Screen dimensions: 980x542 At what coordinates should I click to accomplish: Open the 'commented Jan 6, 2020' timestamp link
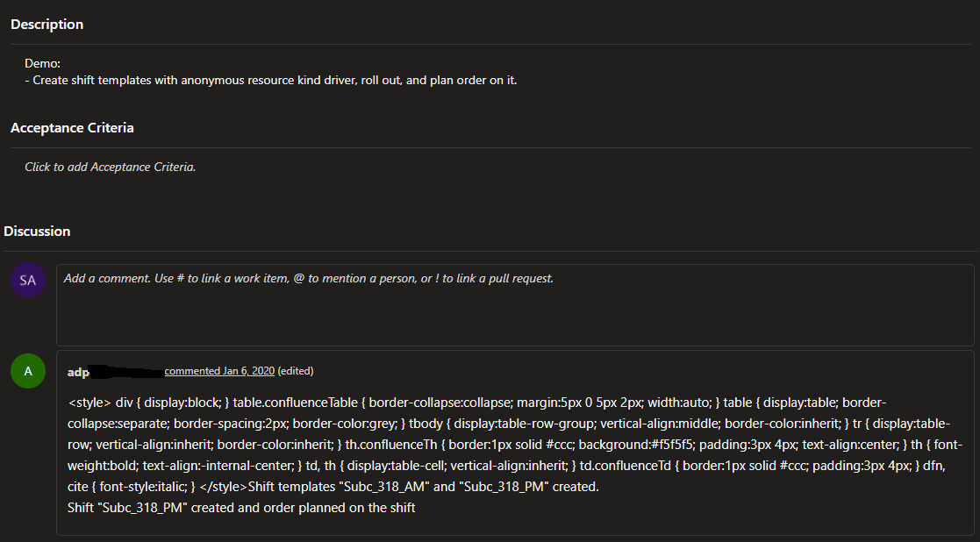[219, 370]
